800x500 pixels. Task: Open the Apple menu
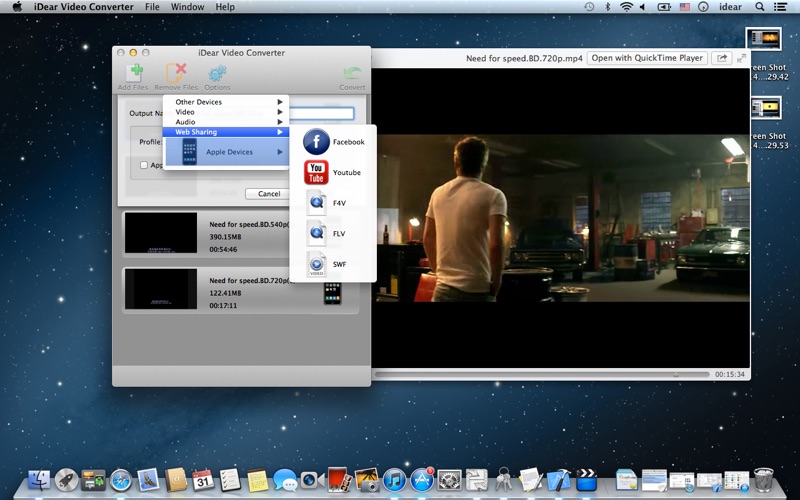pyautogui.click(x=17, y=7)
